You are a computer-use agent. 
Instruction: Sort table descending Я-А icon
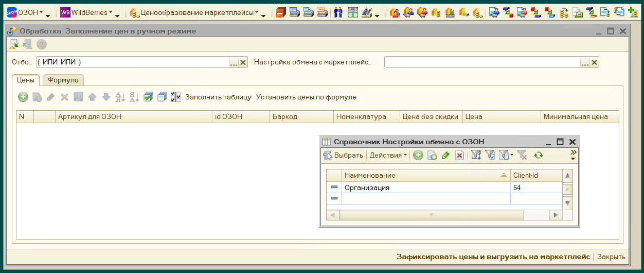pos(134,97)
